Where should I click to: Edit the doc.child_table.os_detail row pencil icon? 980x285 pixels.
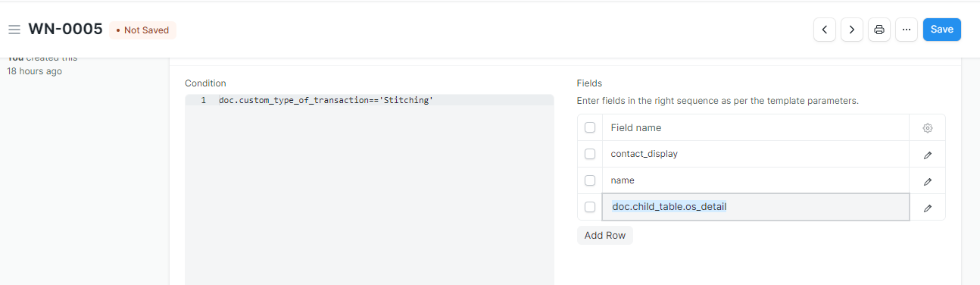pos(927,208)
